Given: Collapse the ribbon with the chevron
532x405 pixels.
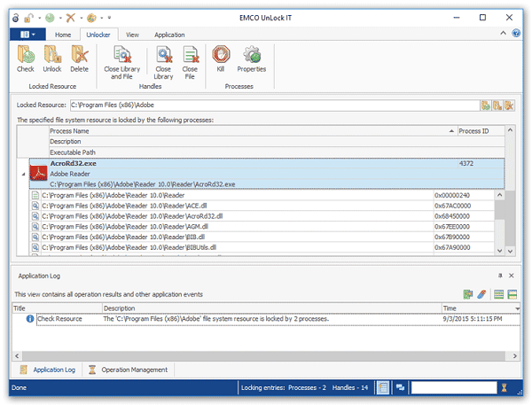Looking at the screenshot, I should 503,34.
